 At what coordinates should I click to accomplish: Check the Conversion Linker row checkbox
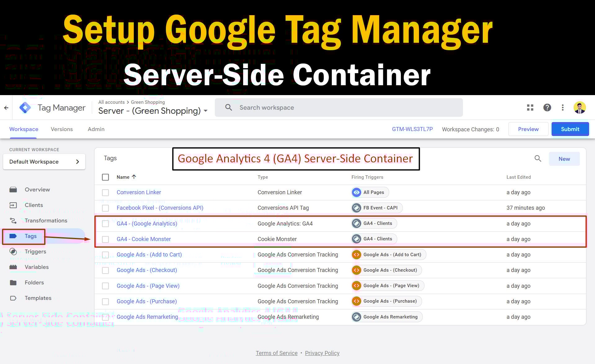pyautogui.click(x=105, y=192)
